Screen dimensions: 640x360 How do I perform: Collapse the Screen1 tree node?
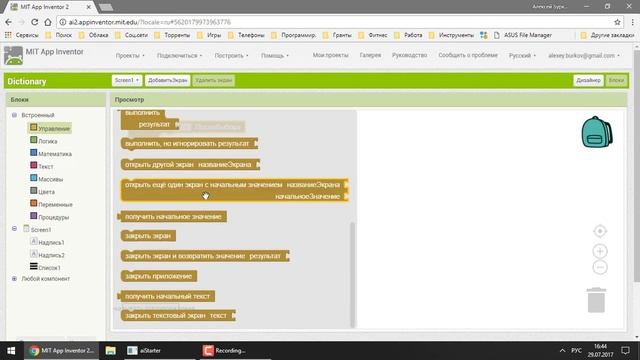[14, 229]
